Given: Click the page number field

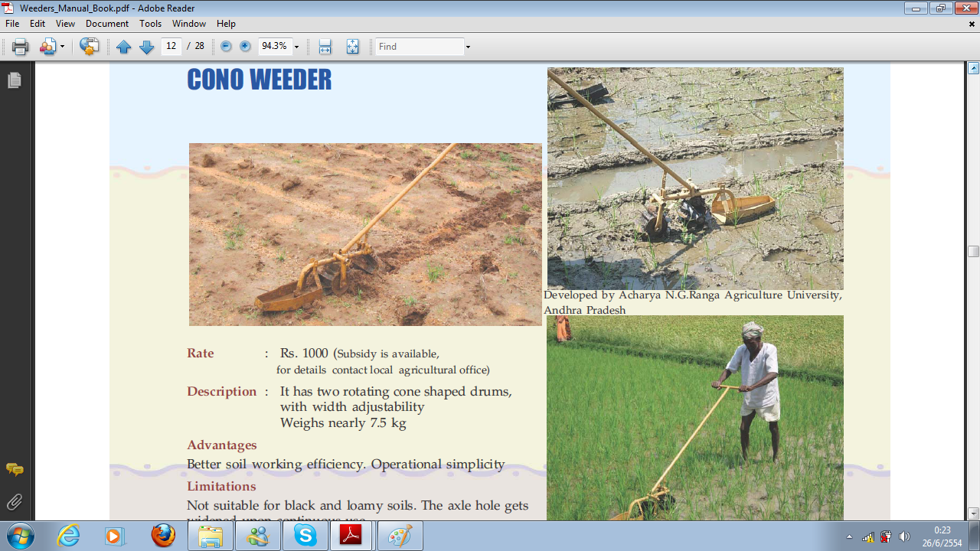Looking at the screenshot, I should (x=171, y=47).
